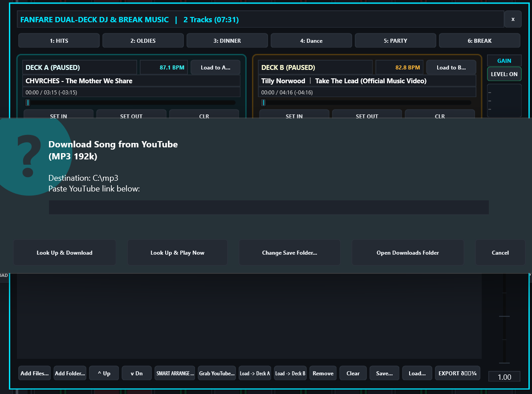Image resolution: width=532 pixels, height=394 pixels.
Task: Cancel the YouTube download dialog
Action: click(x=500, y=252)
